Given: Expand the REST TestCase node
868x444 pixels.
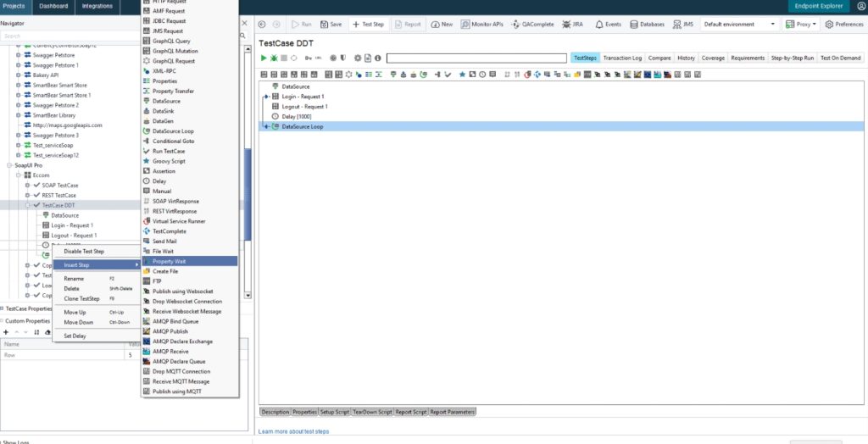Looking at the screenshot, I should tap(27, 196).
